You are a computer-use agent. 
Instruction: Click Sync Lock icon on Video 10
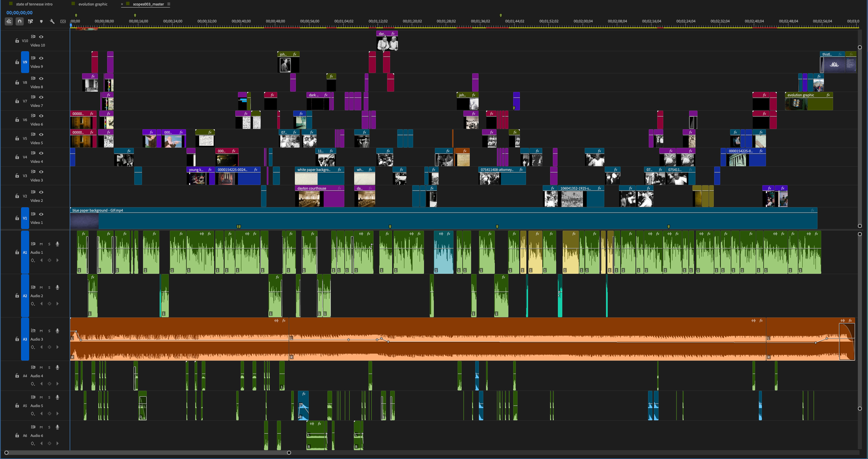click(33, 36)
